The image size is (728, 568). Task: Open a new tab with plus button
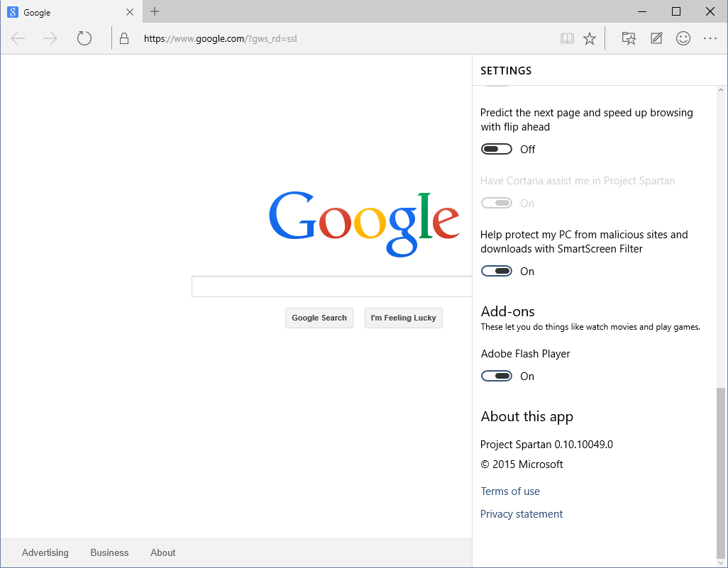tap(155, 11)
